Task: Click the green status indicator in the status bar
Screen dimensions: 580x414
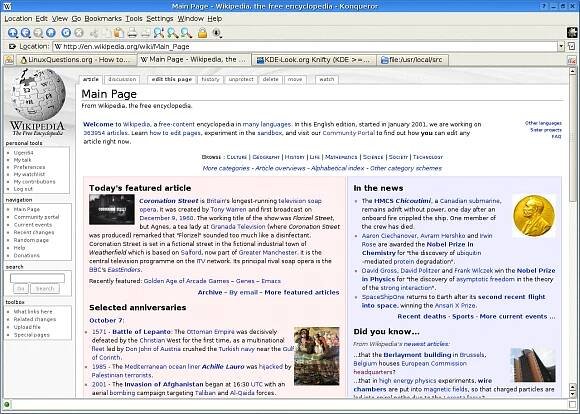Action: 7,404
